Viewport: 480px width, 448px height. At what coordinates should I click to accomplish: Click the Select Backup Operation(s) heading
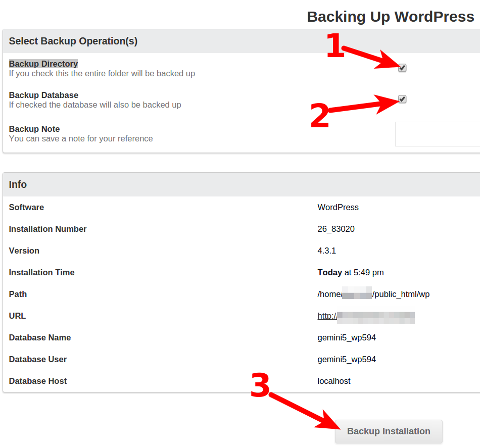pyautogui.click(x=73, y=41)
